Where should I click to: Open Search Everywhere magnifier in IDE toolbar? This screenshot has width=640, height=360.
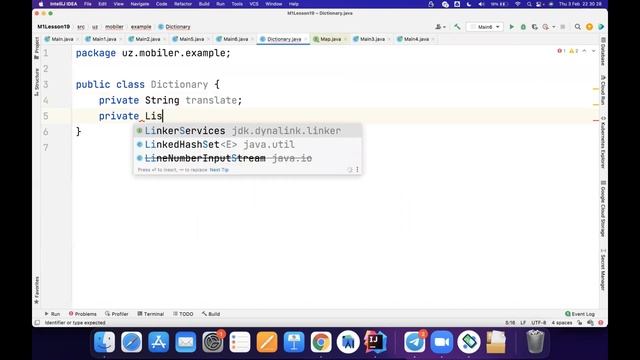(578, 27)
